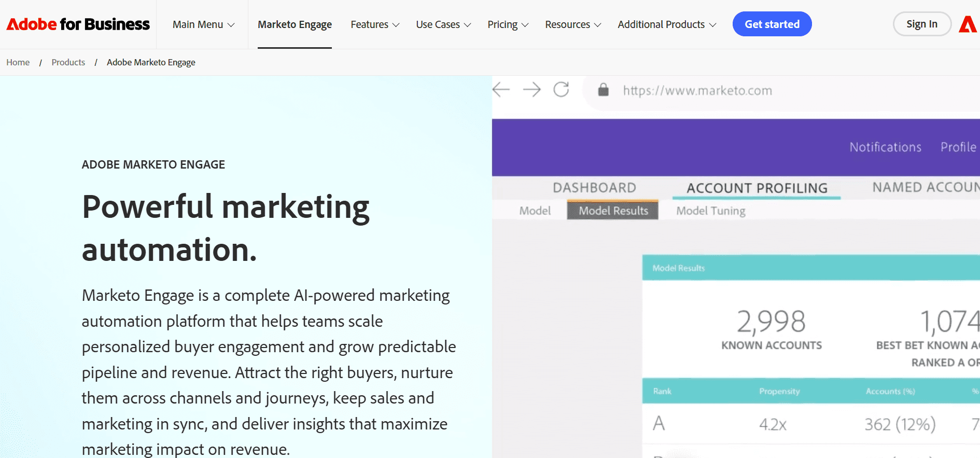Expand the Use Cases dropdown

[443, 24]
